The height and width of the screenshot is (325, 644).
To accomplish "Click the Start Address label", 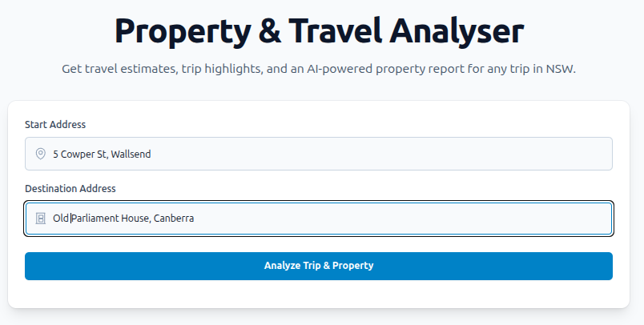I will [55, 124].
